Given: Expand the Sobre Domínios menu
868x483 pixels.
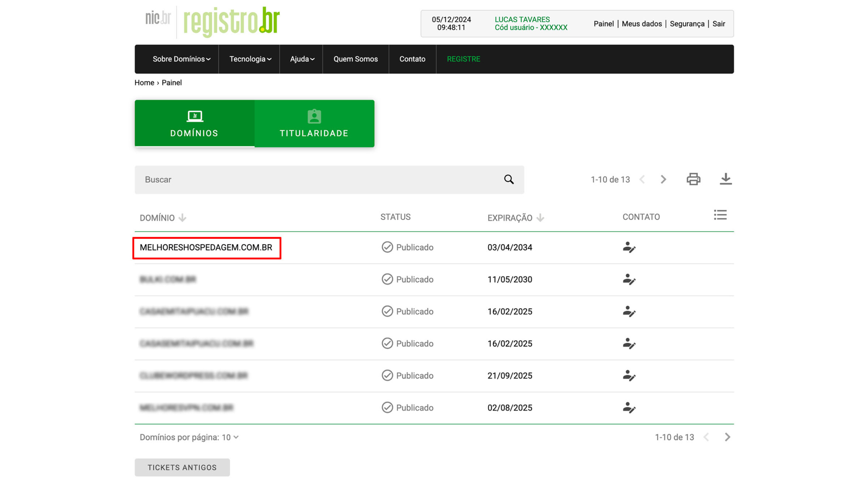Looking at the screenshot, I should (x=181, y=59).
